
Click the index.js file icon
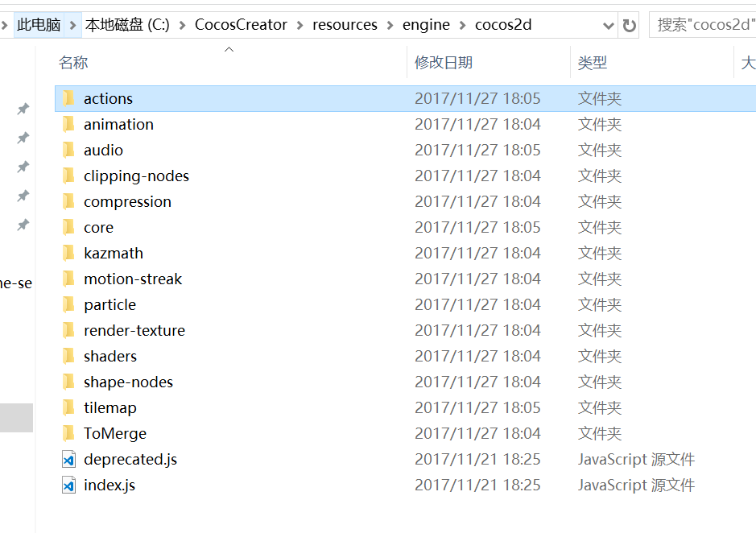click(68, 485)
